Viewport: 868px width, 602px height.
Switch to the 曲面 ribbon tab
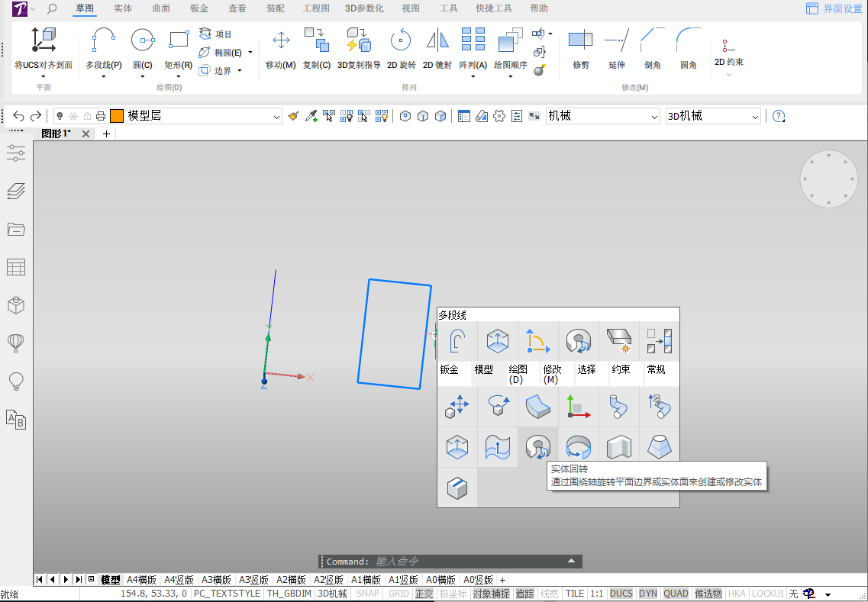161,9
